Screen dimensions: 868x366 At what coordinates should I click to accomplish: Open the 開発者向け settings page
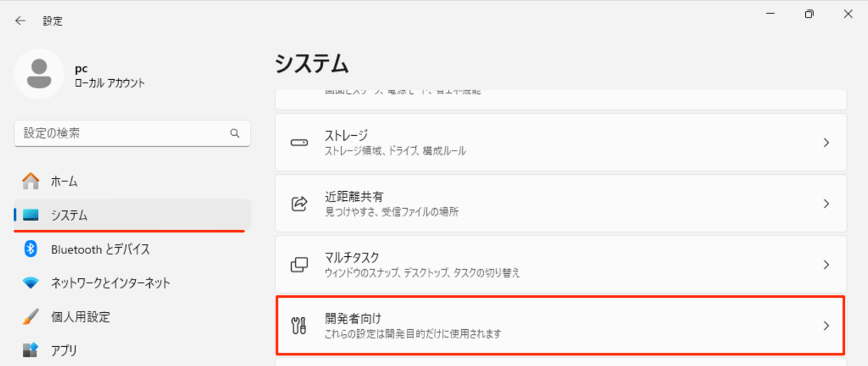[x=509, y=325]
